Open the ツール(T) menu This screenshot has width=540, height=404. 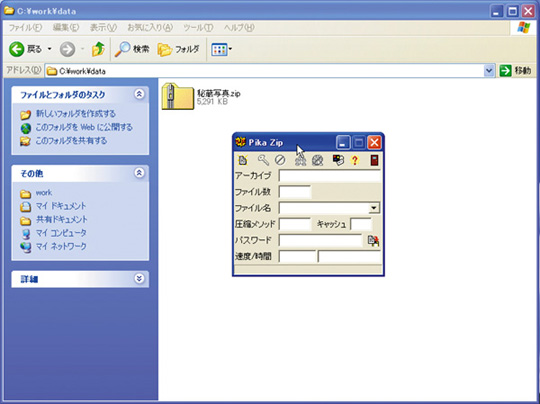coord(198,28)
